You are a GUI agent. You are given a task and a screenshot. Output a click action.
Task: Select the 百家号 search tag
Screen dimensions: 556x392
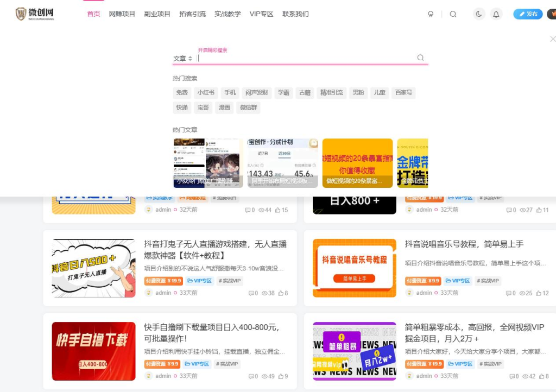[x=403, y=92]
